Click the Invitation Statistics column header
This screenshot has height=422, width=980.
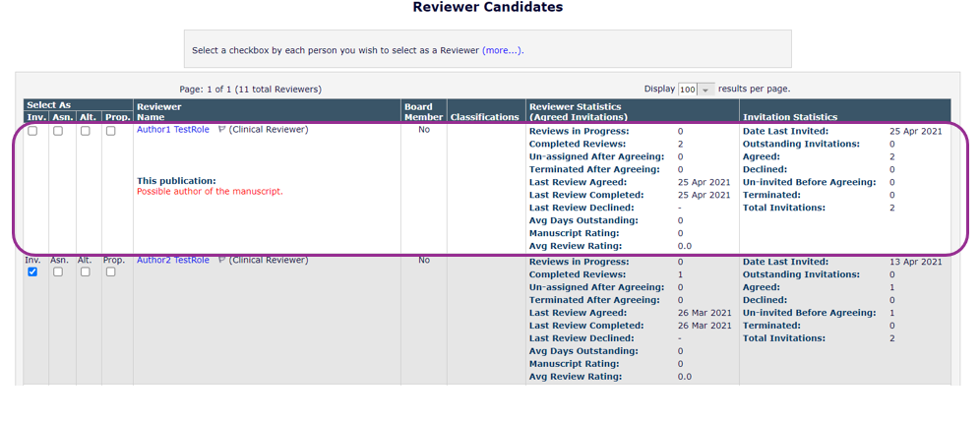pos(790,117)
